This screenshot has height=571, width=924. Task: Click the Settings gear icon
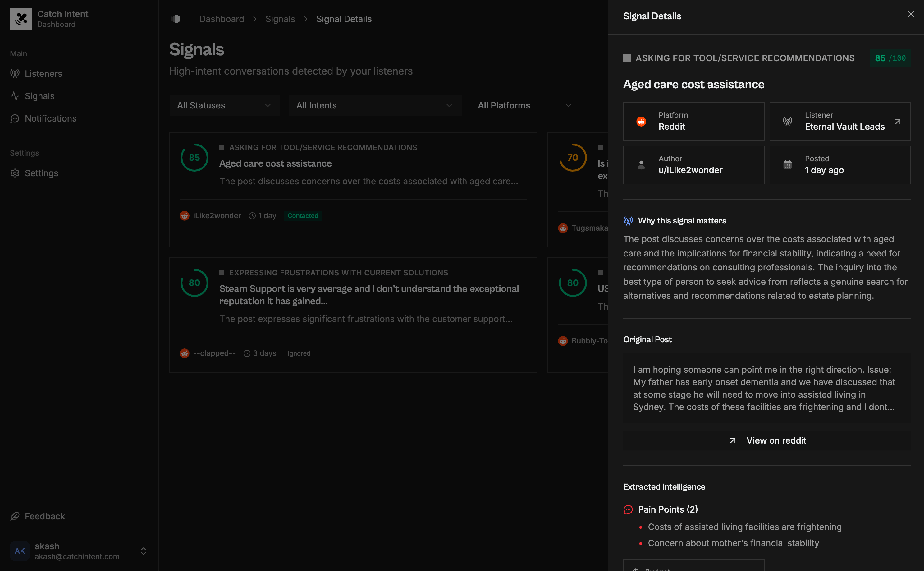(15, 173)
